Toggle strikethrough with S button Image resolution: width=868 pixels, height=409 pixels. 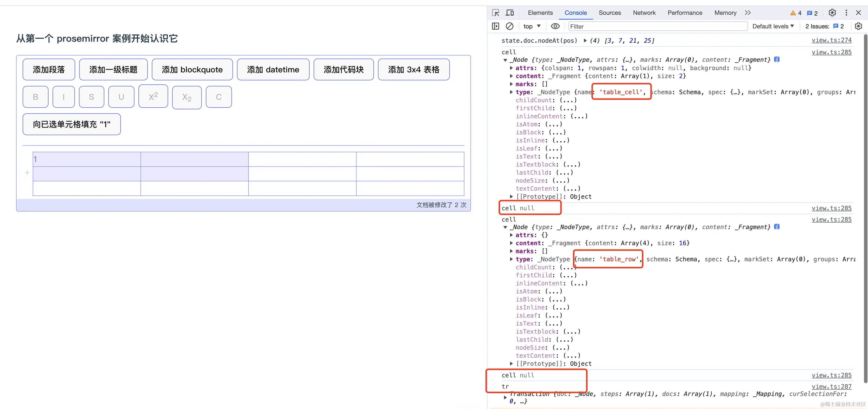tap(91, 97)
